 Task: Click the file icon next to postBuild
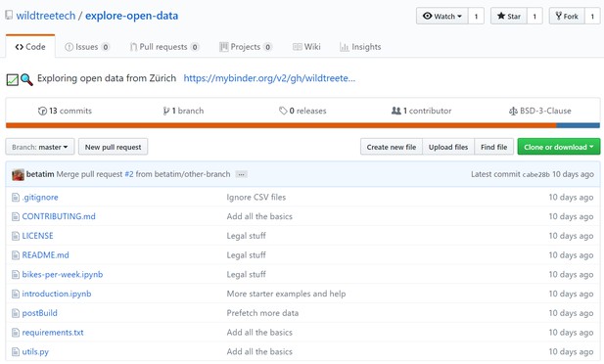[16, 313]
